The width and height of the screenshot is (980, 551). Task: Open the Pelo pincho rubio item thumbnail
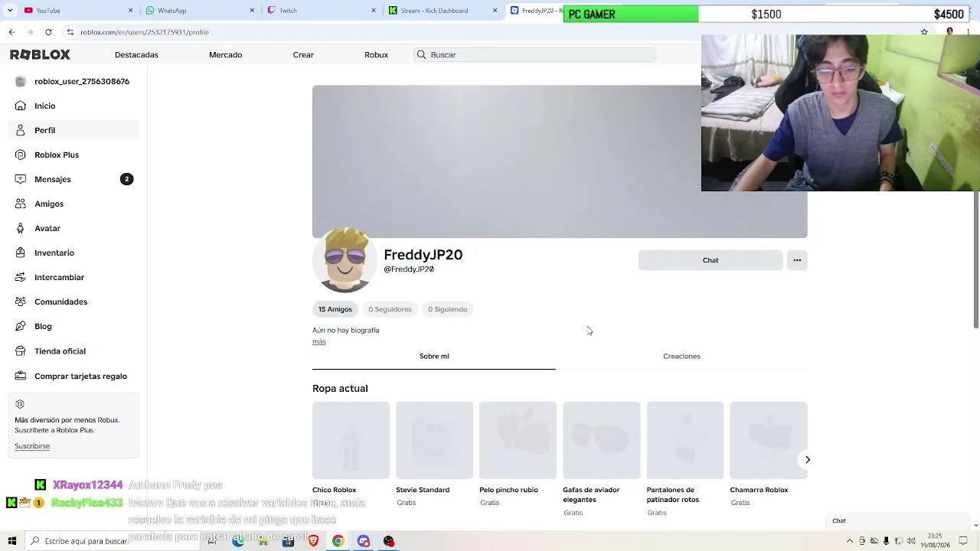[518, 440]
